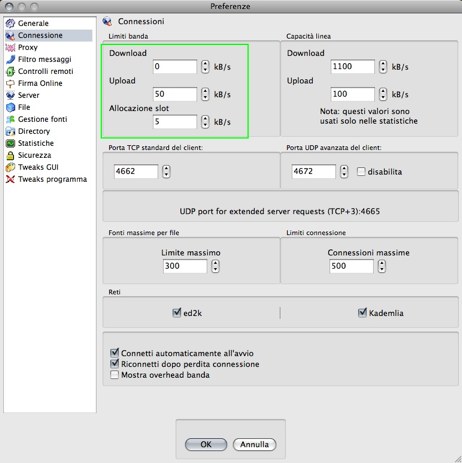
Task: Adjust the Limiti banda Download stepper
Action: [x=205, y=67]
